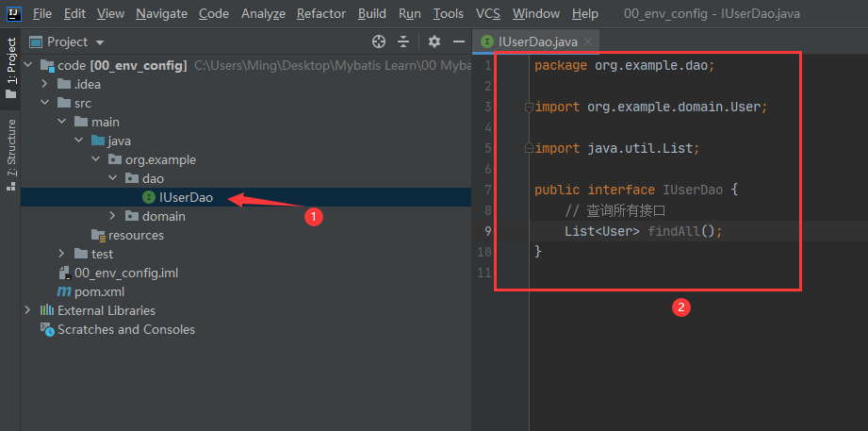Click the Structure tab icon
Image resolution: width=868 pixels, height=431 pixels.
click(10, 186)
